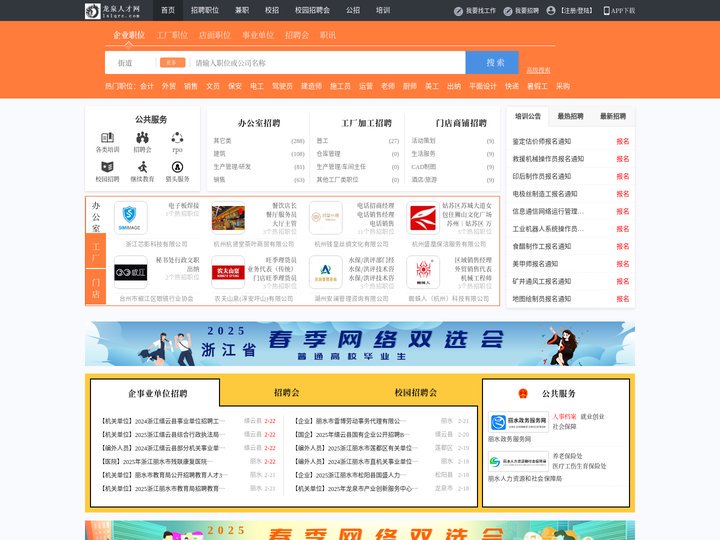Open the 杭州杭盛堂茶叶 restaurant photo logo
This screenshot has height=540, width=720.
click(x=228, y=218)
